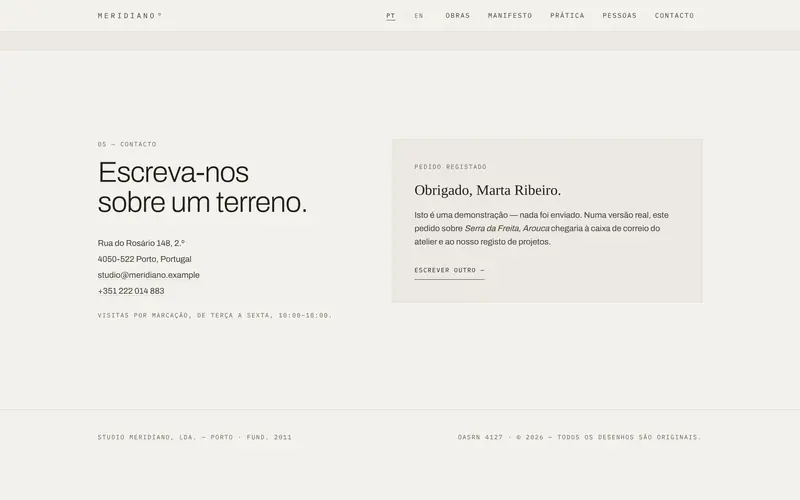The width and height of the screenshot is (800, 500).
Task: Switch language to EN
Action: click(x=419, y=15)
